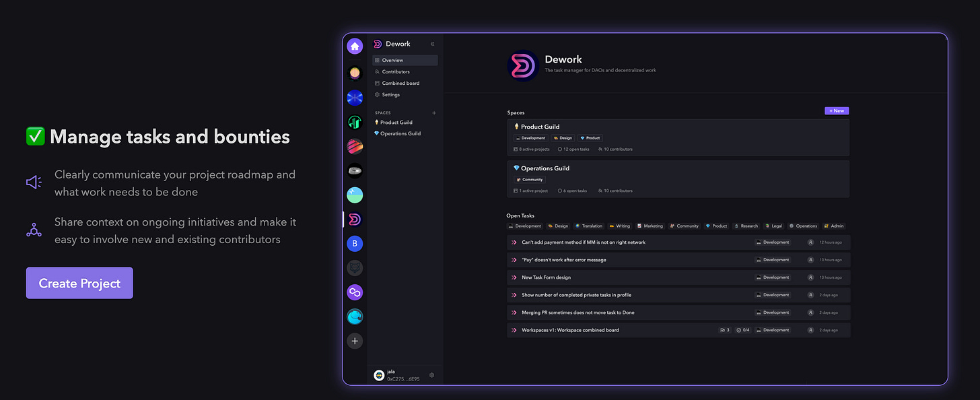The width and height of the screenshot is (980, 400).
Task: Open Overview in the sidebar menu
Action: click(x=405, y=60)
